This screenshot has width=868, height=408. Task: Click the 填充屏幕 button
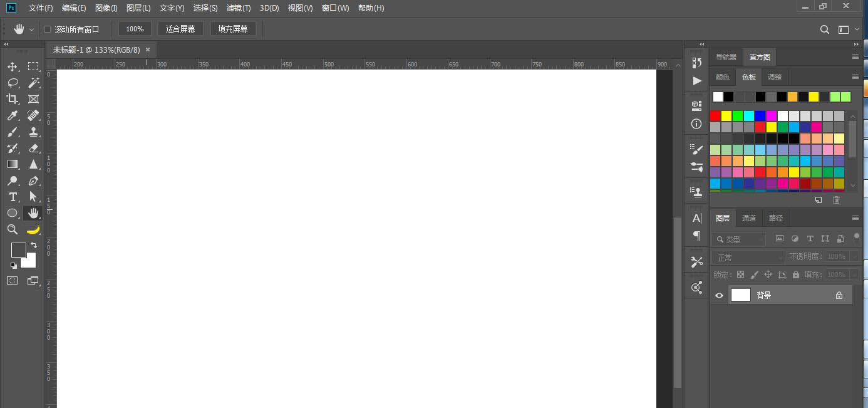233,29
